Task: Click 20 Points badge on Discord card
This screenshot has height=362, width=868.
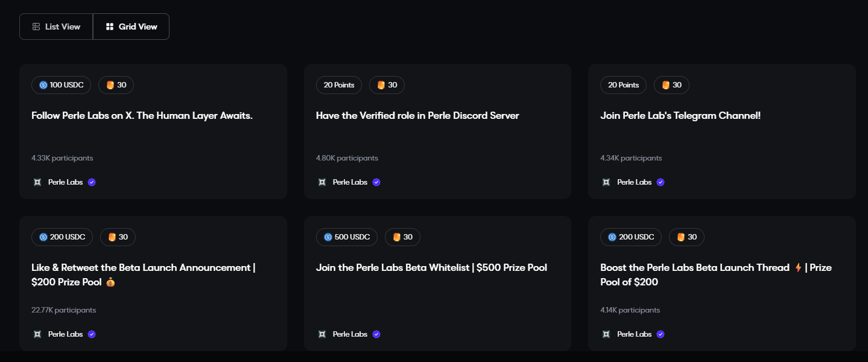Action: 339,85
